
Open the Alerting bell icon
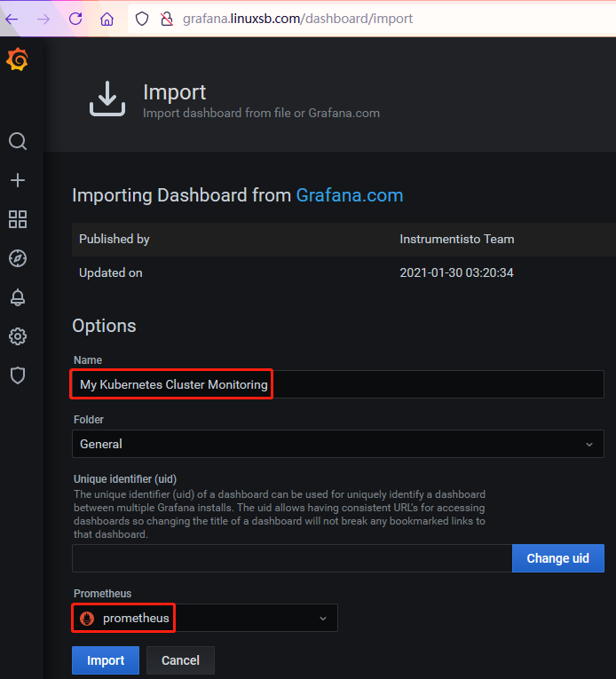18,297
